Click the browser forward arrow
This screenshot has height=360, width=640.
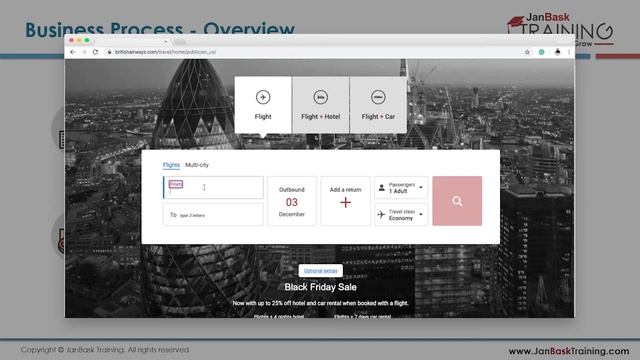click(84, 52)
